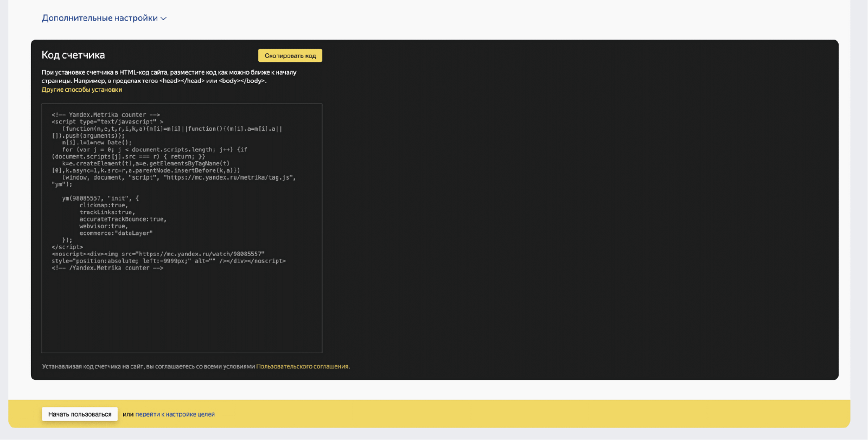The height and width of the screenshot is (440, 868).
Task: Click the closing /Yandex.Metrika counter comment
Action: coord(107,268)
